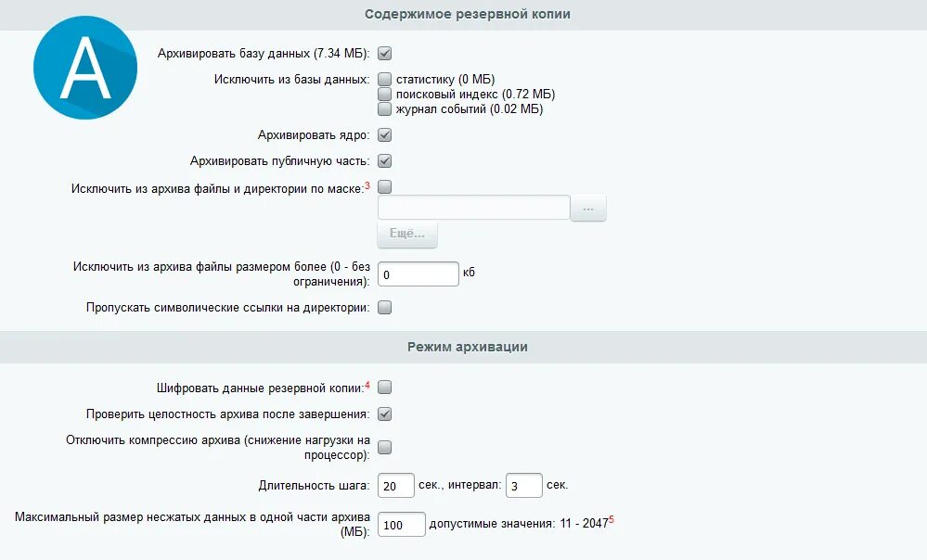
Task: Click the maximum uncompressed archive part size field
Action: (402, 525)
